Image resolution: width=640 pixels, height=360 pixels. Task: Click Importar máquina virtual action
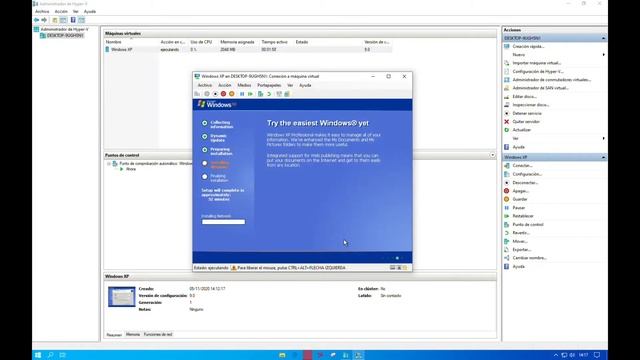536,63
